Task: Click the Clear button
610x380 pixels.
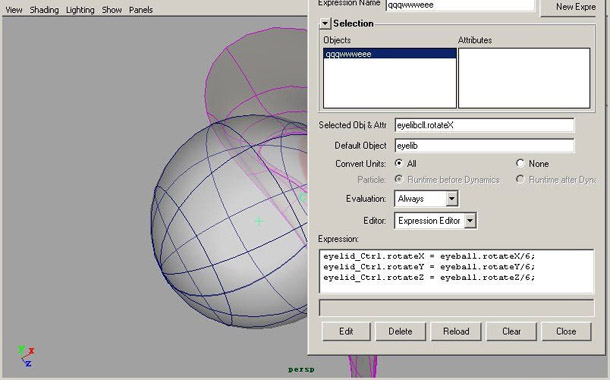Action: [511, 331]
